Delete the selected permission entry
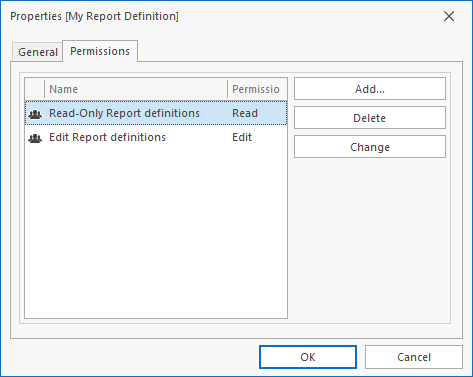The width and height of the screenshot is (473, 377). [370, 118]
